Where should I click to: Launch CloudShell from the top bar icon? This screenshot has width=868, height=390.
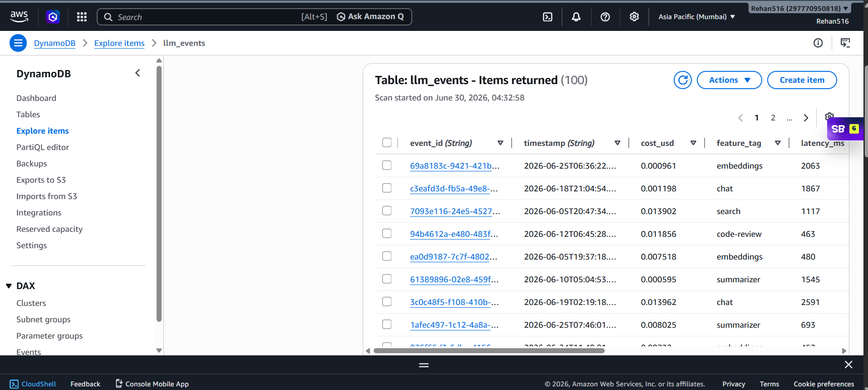click(x=548, y=17)
